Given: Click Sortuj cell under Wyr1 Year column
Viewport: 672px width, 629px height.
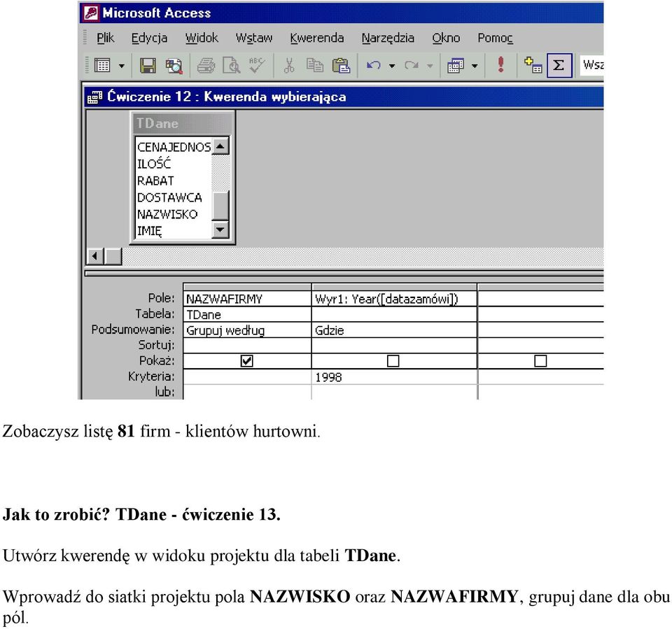Looking at the screenshot, I should [x=394, y=346].
